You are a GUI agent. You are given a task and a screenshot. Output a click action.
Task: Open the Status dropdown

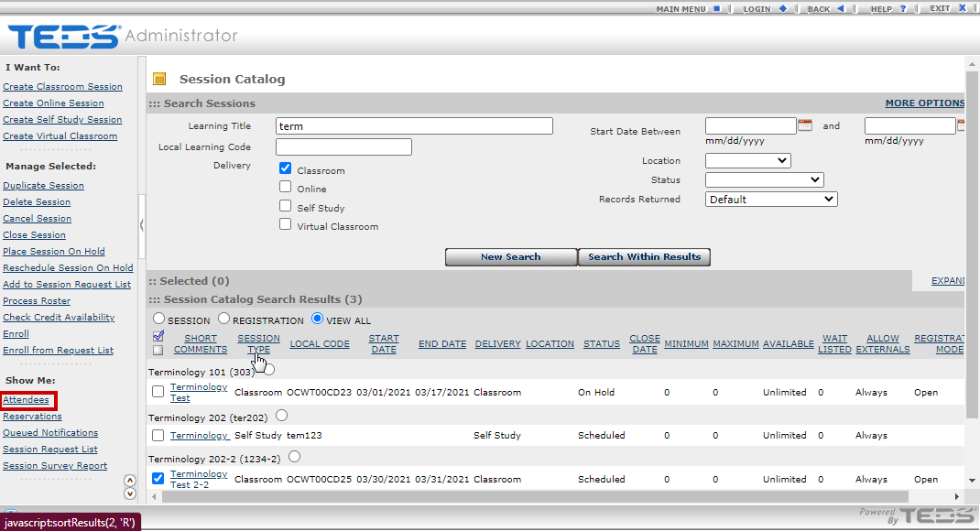coord(764,180)
